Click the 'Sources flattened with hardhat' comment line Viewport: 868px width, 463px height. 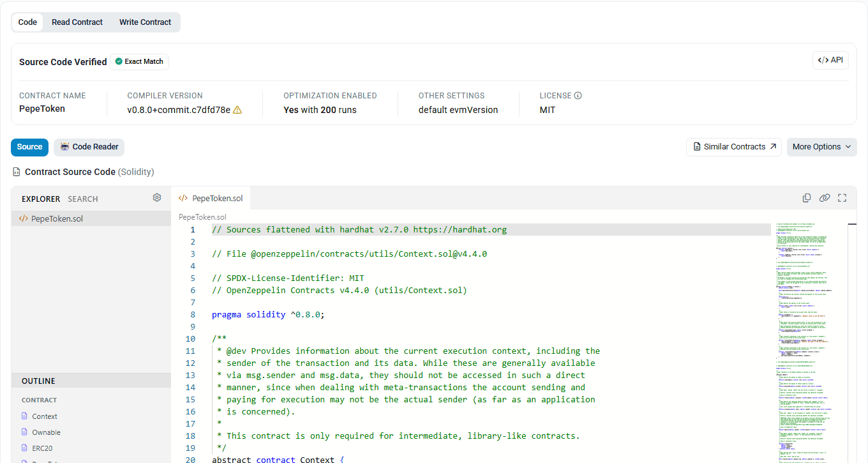point(359,230)
